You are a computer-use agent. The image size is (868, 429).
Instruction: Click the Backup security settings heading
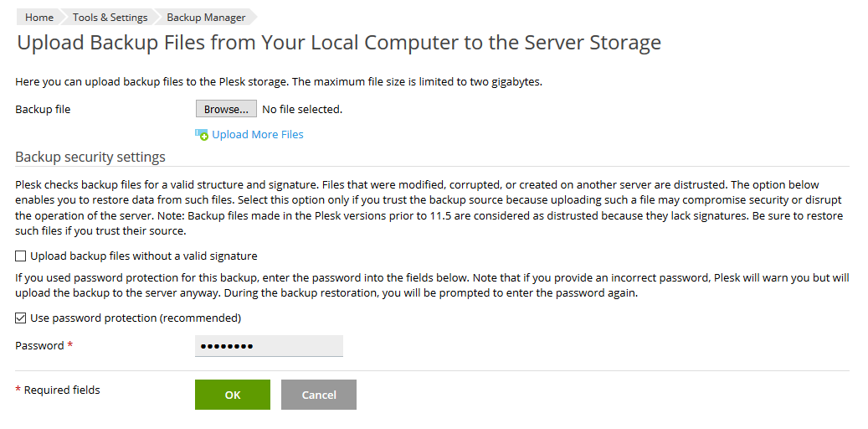tap(90, 157)
